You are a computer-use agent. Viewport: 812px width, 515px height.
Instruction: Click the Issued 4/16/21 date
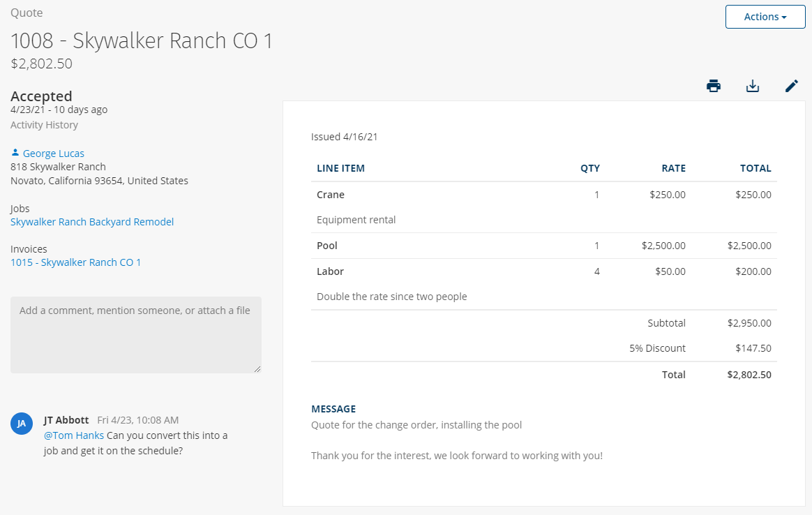point(345,137)
